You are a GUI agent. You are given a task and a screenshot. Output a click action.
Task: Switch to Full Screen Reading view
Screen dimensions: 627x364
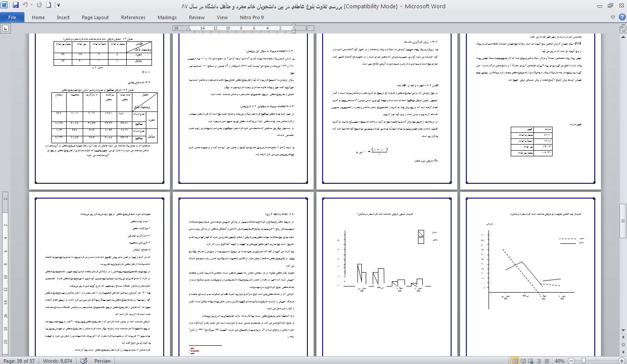click(x=524, y=361)
